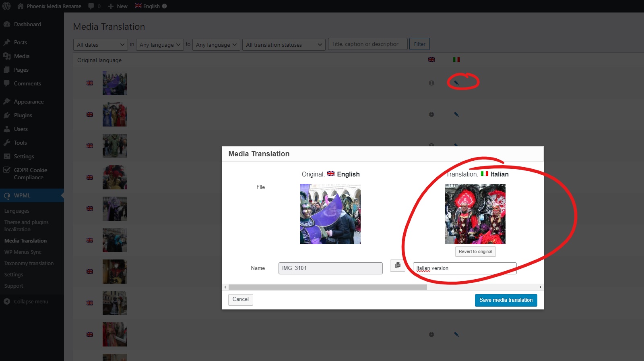The width and height of the screenshot is (644, 361).
Task: Expand the All dates dropdown
Action: pyautogui.click(x=101, y=45)
